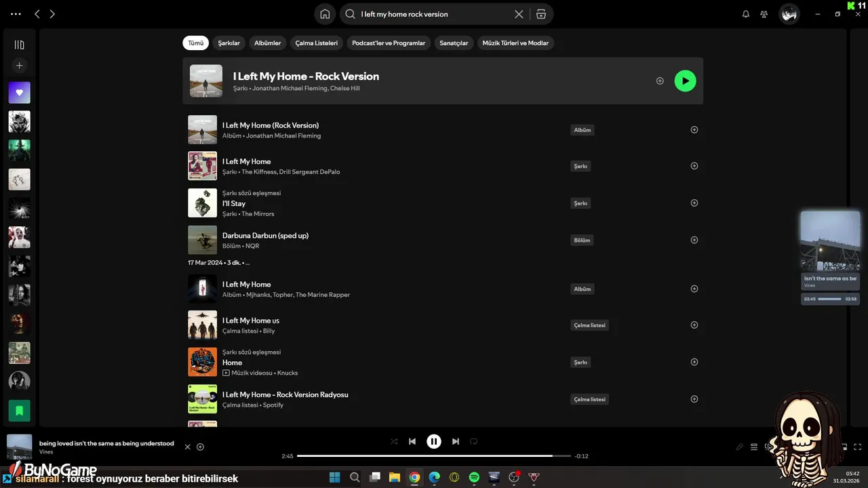Skip to next track

(x=456, y=441)
